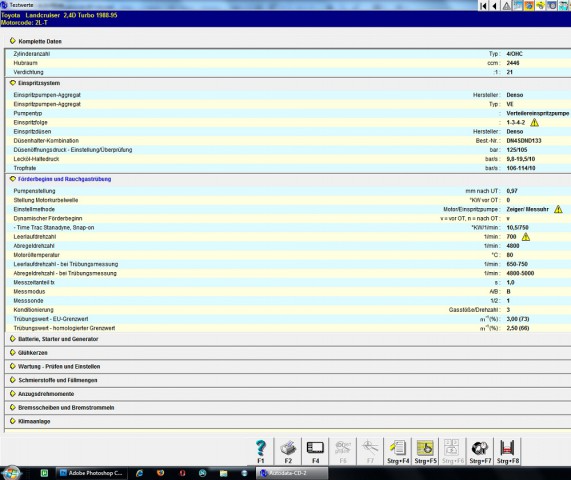Select the Motoröltemperatur row
The height and width of the screenshot is (480, 571).
(288, 255)
